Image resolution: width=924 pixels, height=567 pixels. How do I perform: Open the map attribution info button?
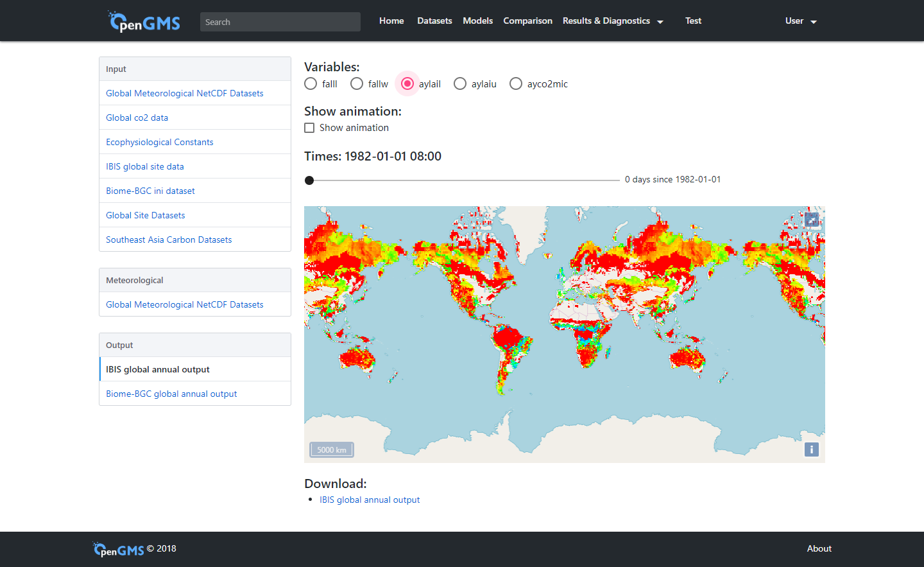click(811, 449)
